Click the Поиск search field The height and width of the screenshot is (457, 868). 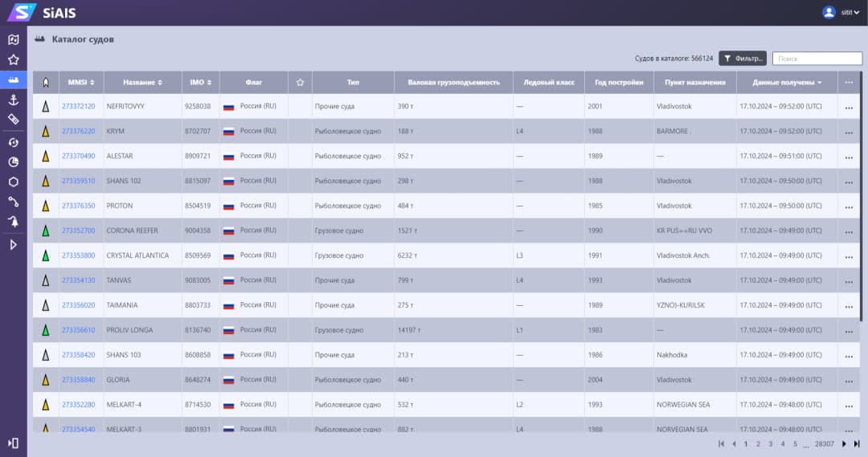click(817, 59)
